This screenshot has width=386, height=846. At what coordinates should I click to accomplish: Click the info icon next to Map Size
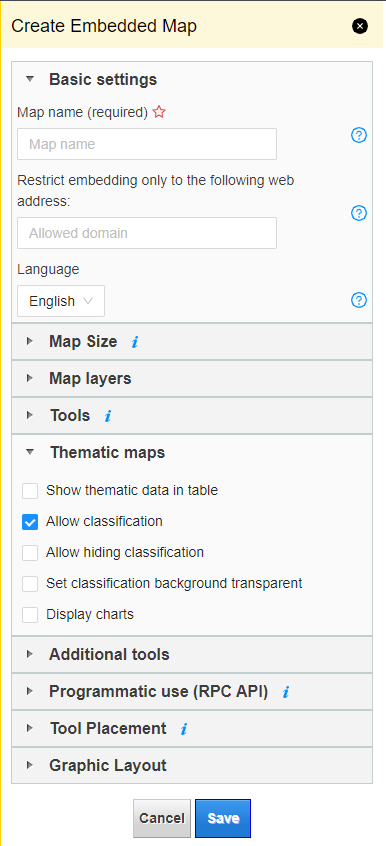pos(135,342)
